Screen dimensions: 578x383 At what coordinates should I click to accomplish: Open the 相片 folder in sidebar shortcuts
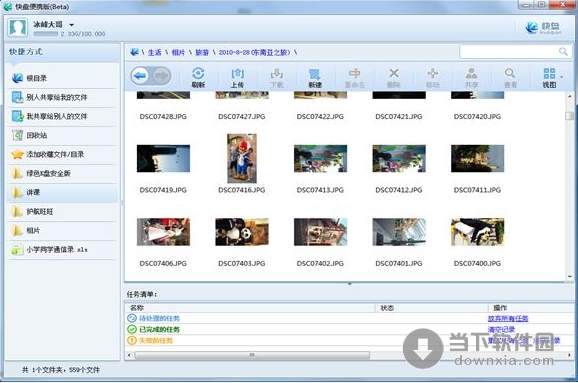click(63, 230)
